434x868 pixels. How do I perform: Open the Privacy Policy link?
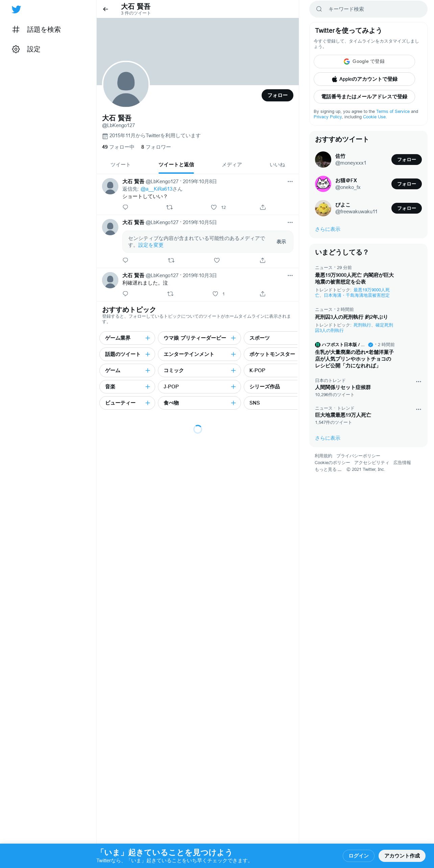[x=328, y=117]
